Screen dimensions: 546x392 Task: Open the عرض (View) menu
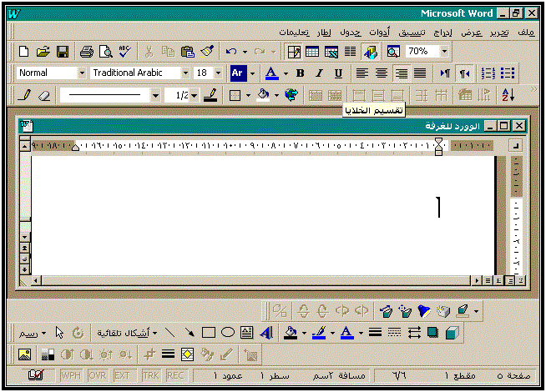coord(472,33)
